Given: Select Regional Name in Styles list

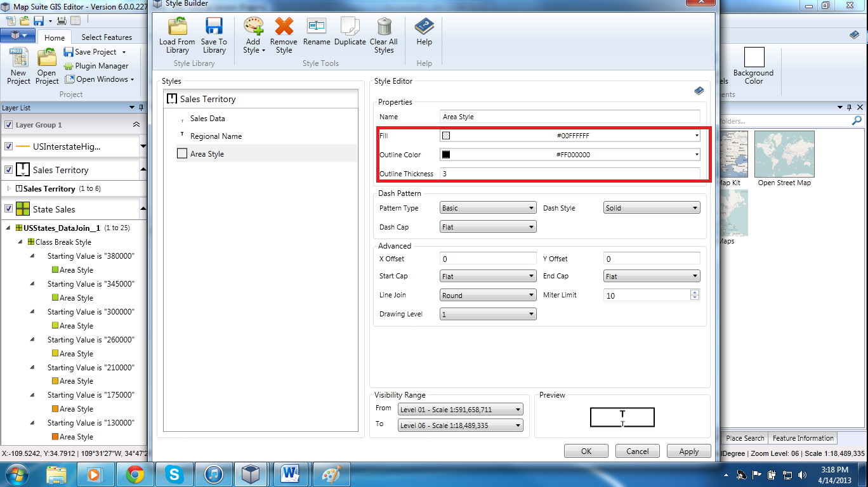Looking at the screenshot, I should 216,136.
